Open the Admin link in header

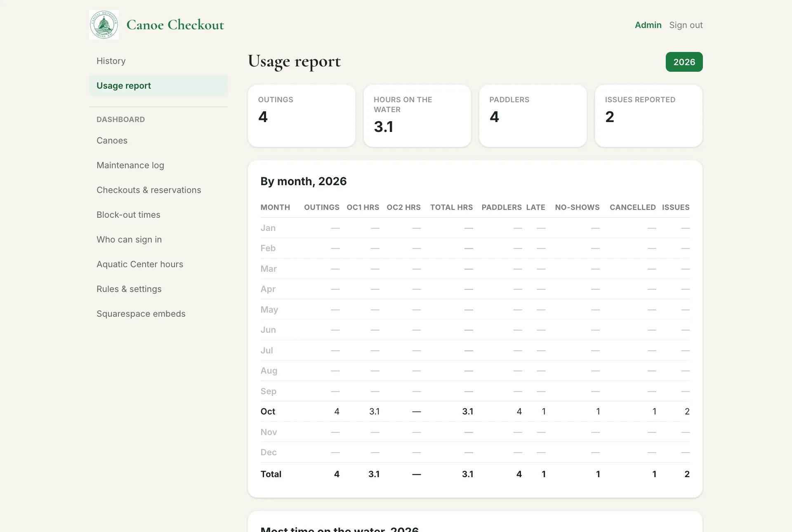648,25
